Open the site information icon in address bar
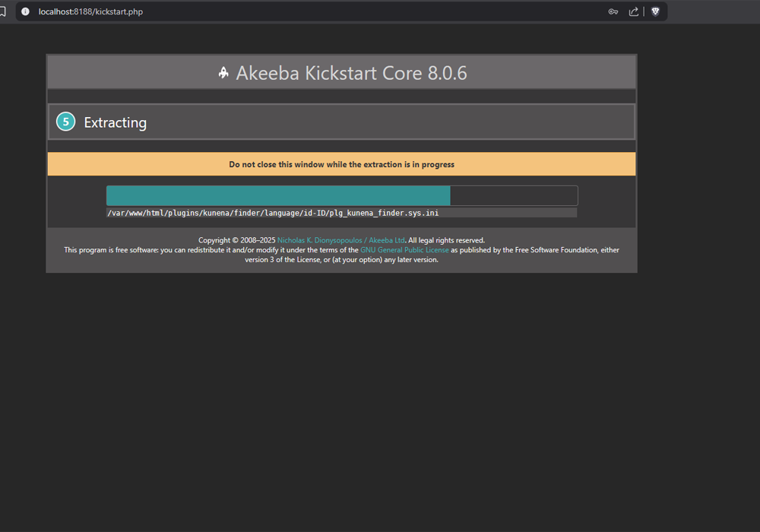This screenshot has width=760, height=532. pos(25,11)
